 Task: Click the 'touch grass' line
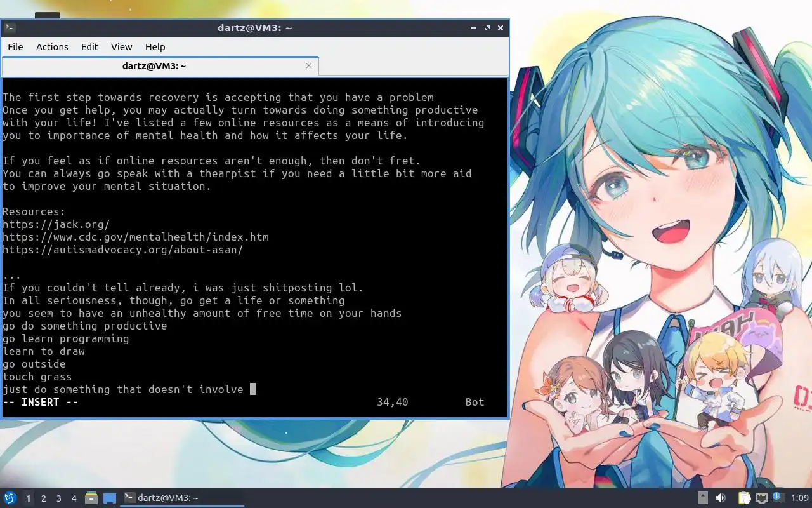37,377
